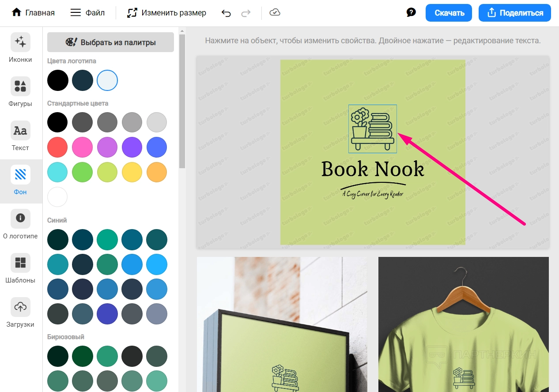559x392 pixels.
Task: Click Изменить размер resize option
Action: 166,13
